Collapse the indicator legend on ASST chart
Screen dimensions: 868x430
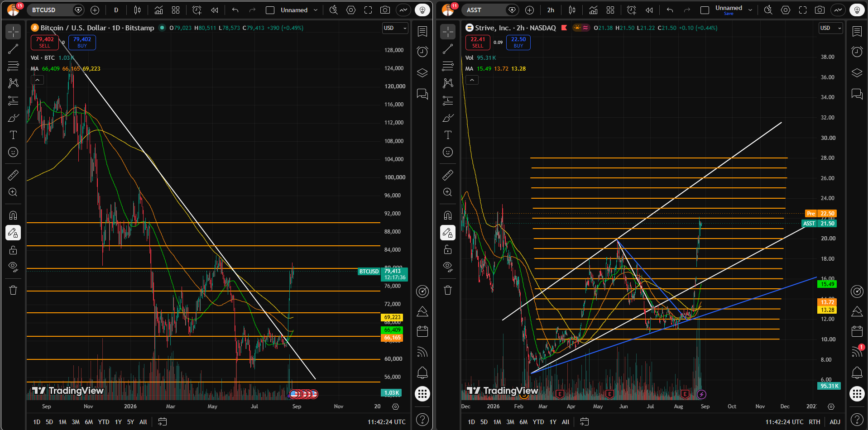point(472,80)
